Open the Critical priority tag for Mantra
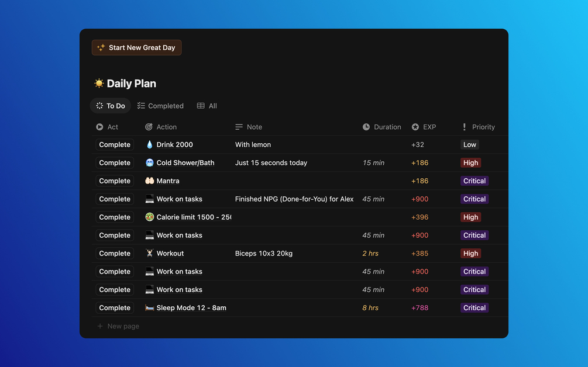The width and height of the screenshot is (588, 367). point(474,181)
